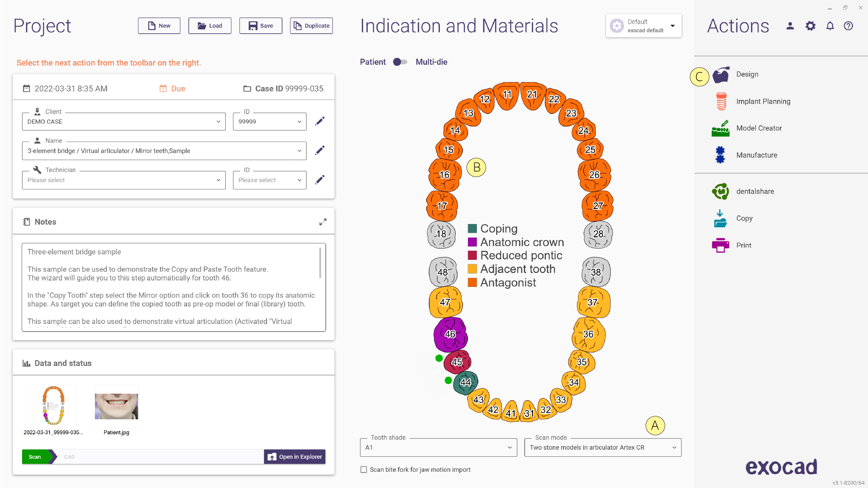The width and height of the screenshot is (868, 488).
Task: Click the Anatomic crown purple legend swatch
Action: [x=472, y=242]
